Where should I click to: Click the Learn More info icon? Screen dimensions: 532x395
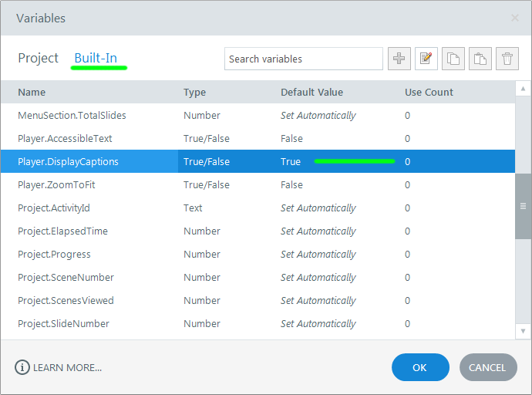coord(22,367)
